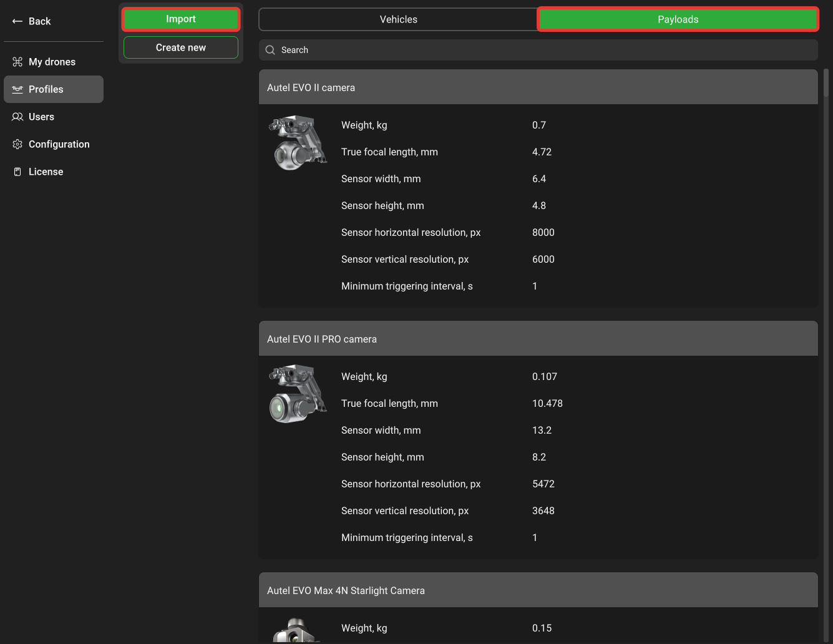The image size is (833, 644).
Task: Click the sensor width value 13.2
Action: (542, 430)
